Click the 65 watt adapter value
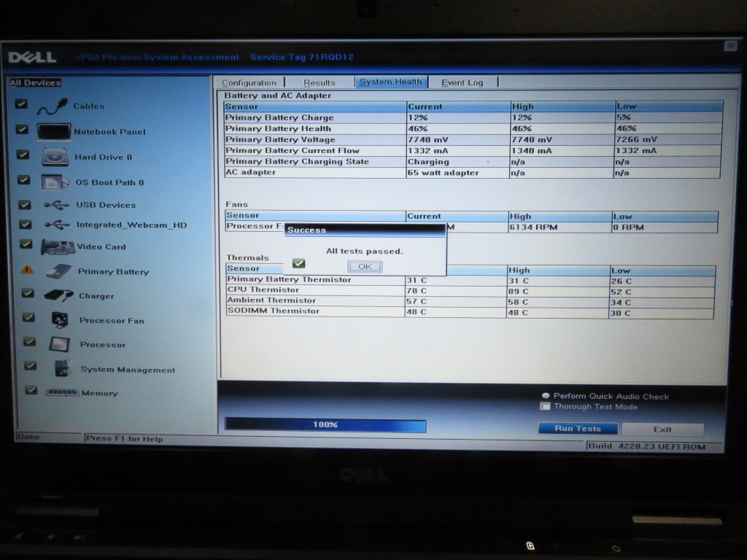 click(443, 172)
